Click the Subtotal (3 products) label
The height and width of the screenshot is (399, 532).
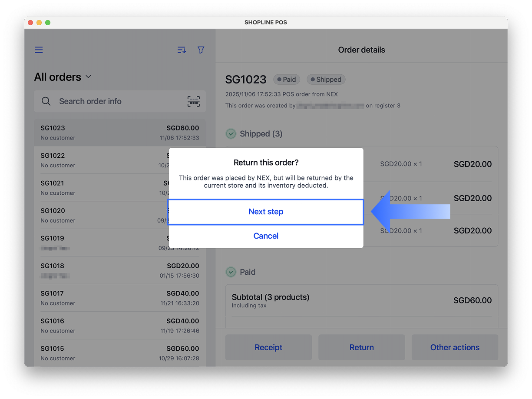[x=271, y=297]
